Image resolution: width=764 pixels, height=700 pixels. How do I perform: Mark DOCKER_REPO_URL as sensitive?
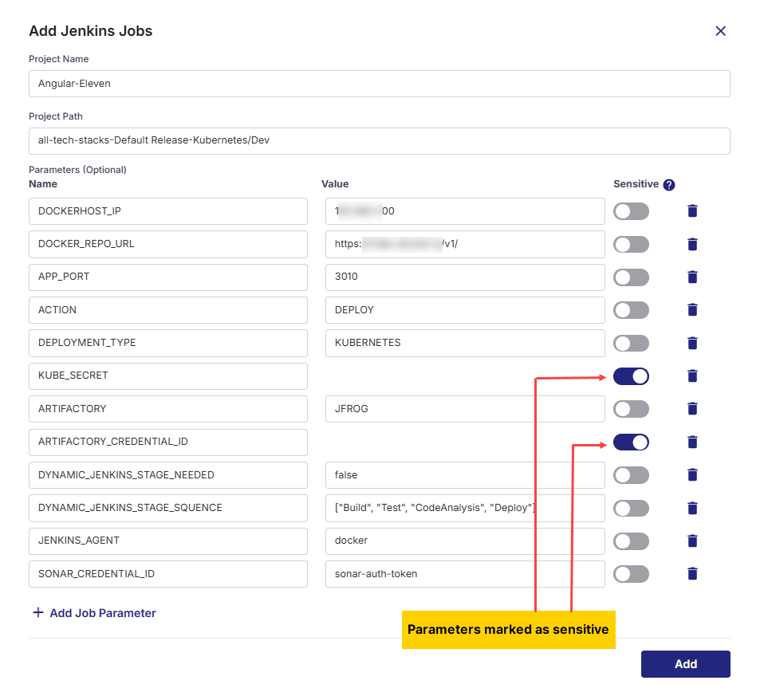point(631,245)
